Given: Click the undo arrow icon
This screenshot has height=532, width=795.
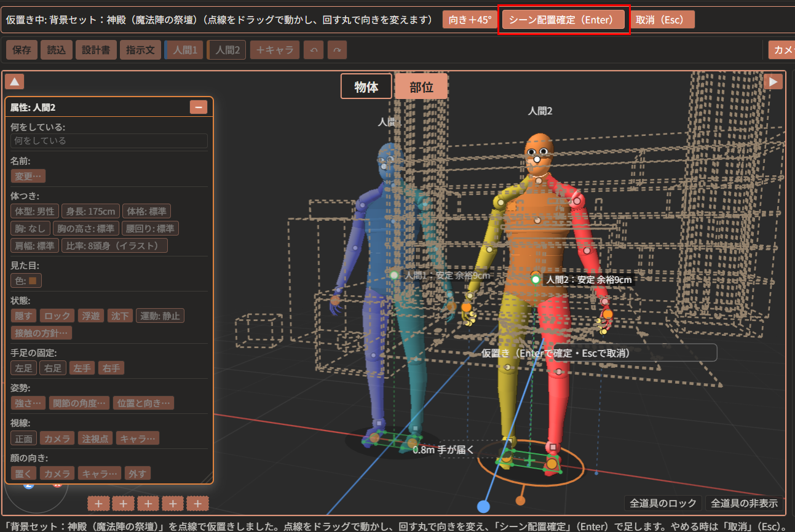Looking at the screenshot, I should pyautogui.click(x=313, y=50).
